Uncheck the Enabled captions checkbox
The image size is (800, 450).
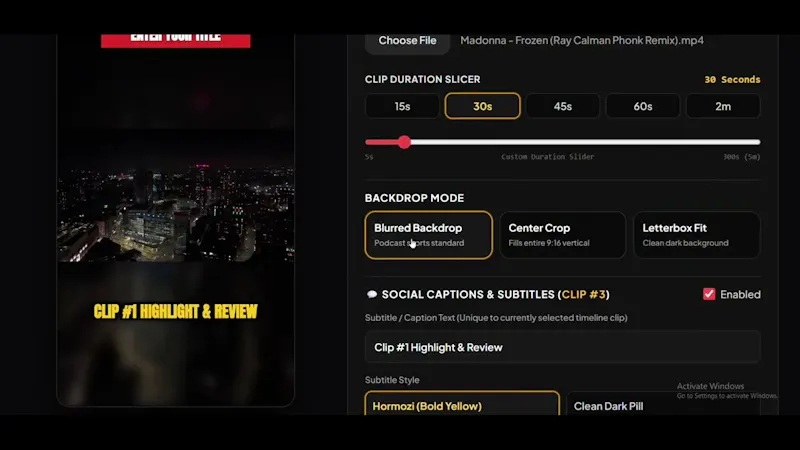[709, 294]
